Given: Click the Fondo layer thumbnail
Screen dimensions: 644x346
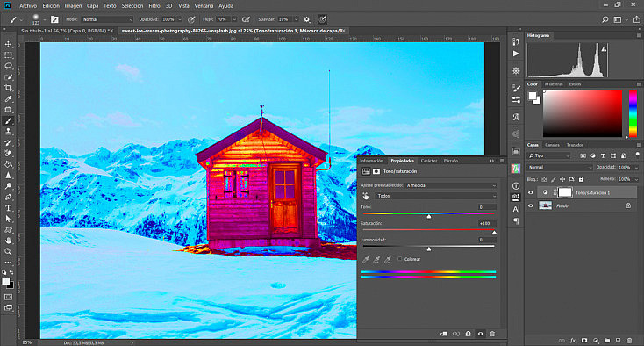Looking at the screenshot, I should [545, 205].
